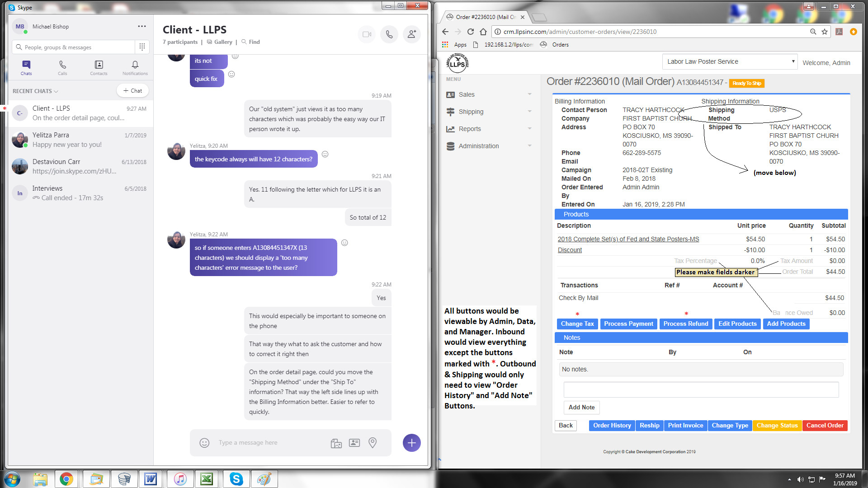Image resolution: width=868 pixels, height=488 pixels.
Task: Click the Process Payment button
Action: tap(628, 324)
